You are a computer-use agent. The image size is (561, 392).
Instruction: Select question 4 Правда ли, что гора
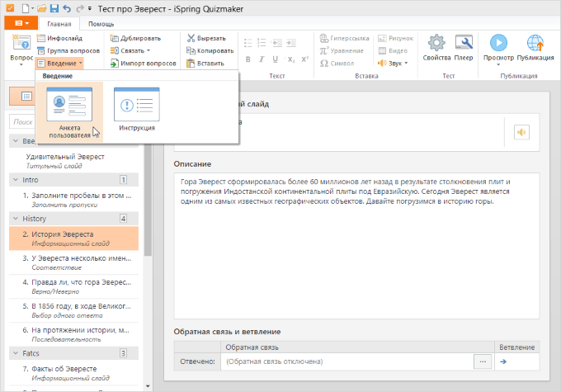click(73, 286)
